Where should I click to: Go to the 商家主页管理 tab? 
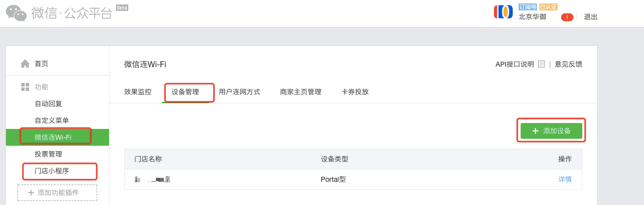(x=301, y=92)
